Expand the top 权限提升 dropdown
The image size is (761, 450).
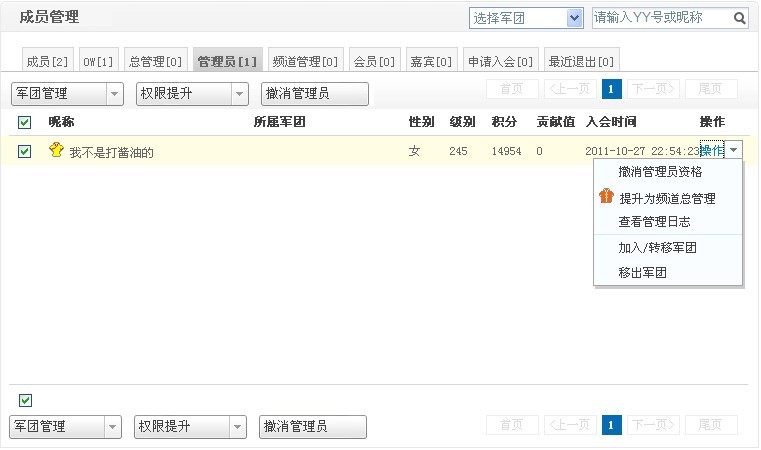click(x=239, y=94)
